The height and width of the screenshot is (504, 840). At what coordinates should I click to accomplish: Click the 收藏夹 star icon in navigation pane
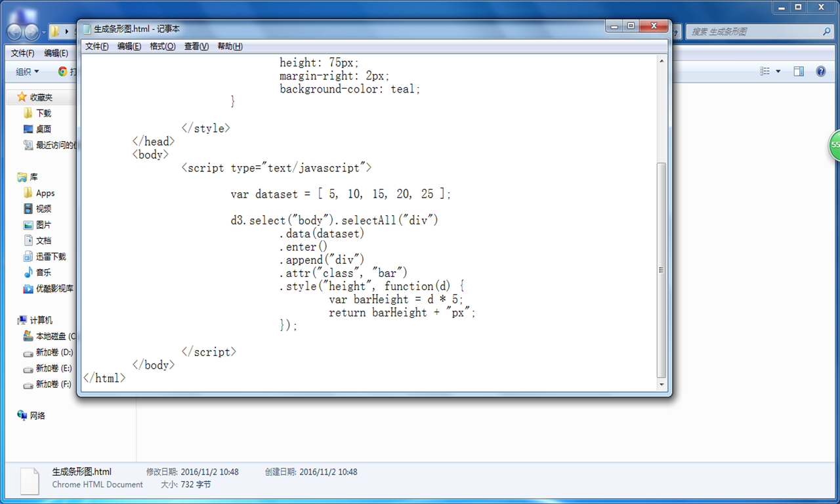22,97
